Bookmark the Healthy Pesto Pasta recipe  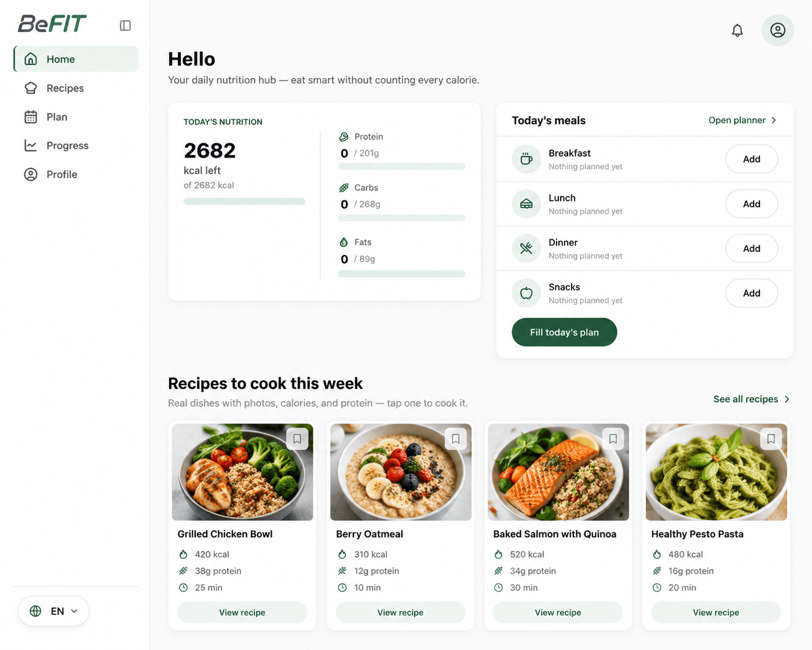(x=771, y=439)
